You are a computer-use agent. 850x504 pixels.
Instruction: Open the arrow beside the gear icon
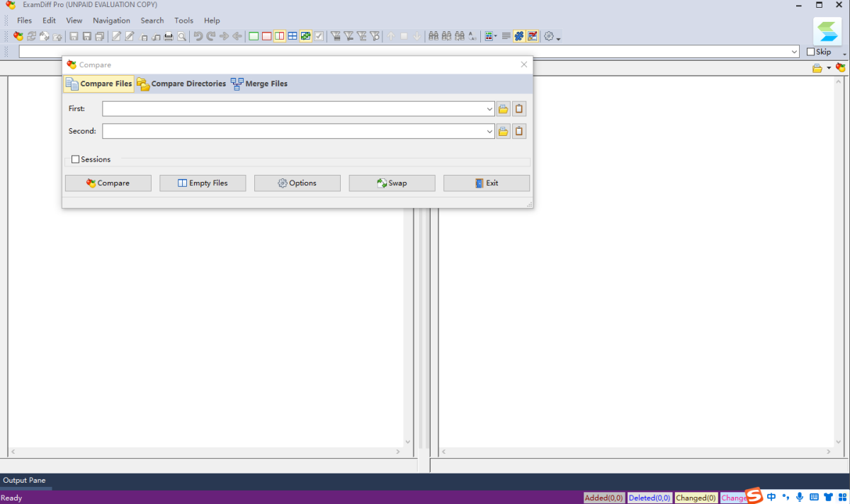click(558, 38)
